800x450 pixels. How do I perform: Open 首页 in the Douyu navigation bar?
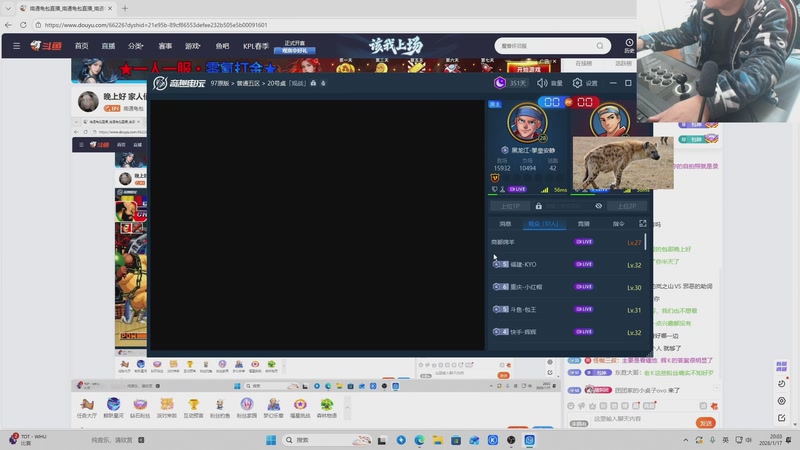click(82, 46)
